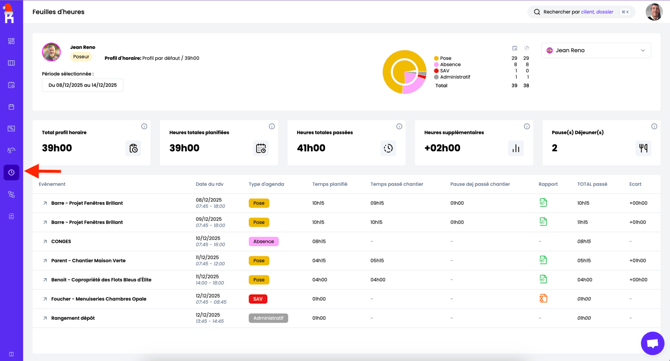Open Parent - Chantier Maison Verte event
The height and width of the screenshot is (361, 670).
(x=88, y=261)
